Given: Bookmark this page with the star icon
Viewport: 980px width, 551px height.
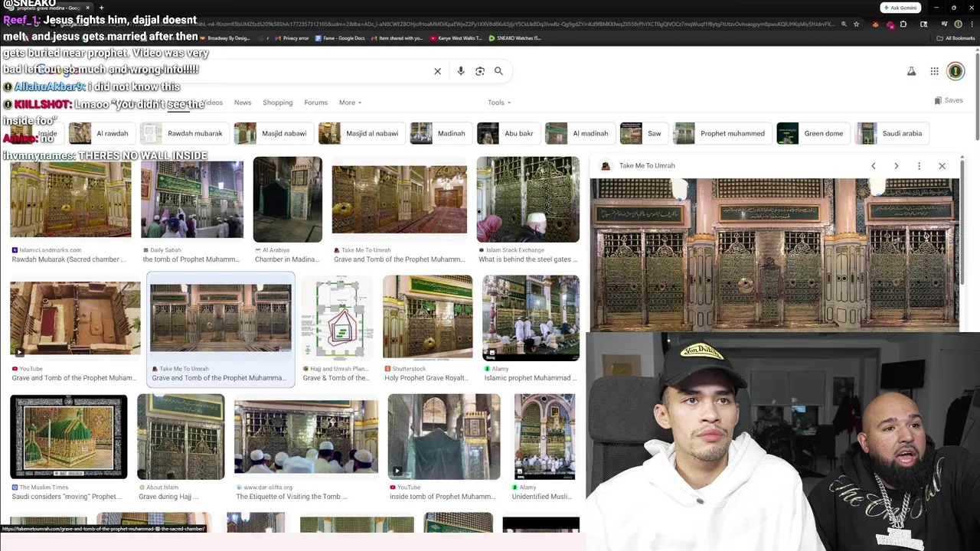Looking at the screenshot, I should [x=856, y=24].
